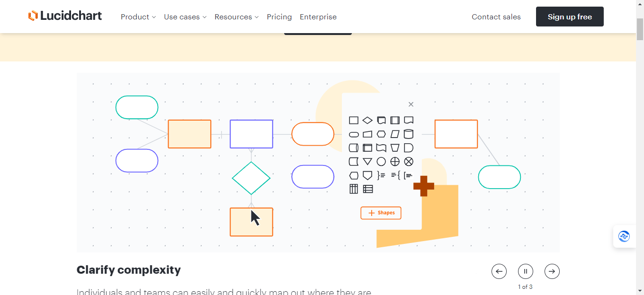This screenshot has height=295, width=644.
Task: Select the rectangle shape in the shape panel
Action: pos(353,120)
